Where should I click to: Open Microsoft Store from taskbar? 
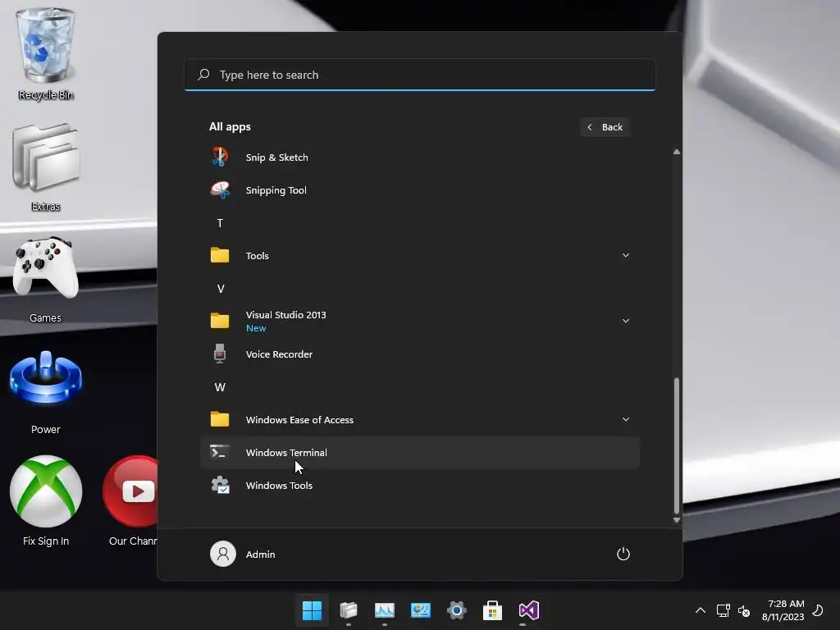(492, 610)
